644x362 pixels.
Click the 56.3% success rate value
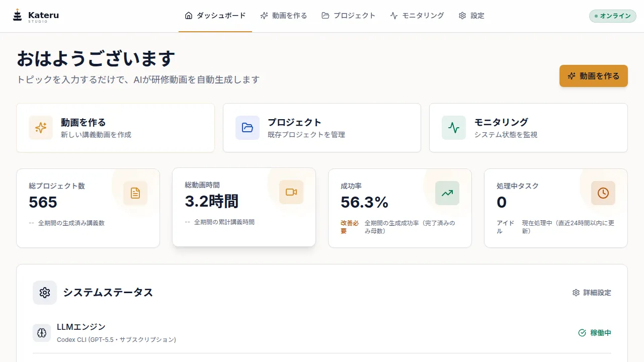tap(365, 202)
